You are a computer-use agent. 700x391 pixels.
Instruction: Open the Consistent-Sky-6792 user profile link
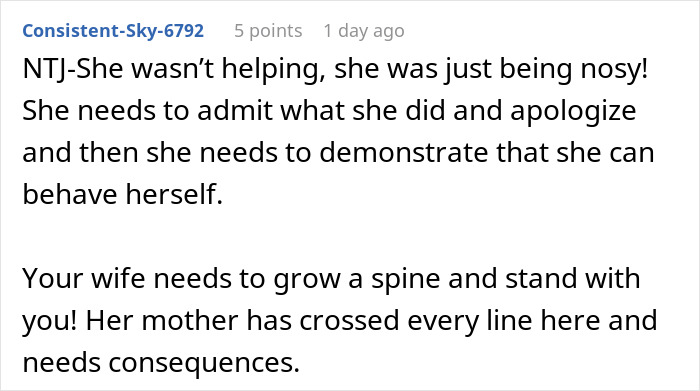point(113,31)
